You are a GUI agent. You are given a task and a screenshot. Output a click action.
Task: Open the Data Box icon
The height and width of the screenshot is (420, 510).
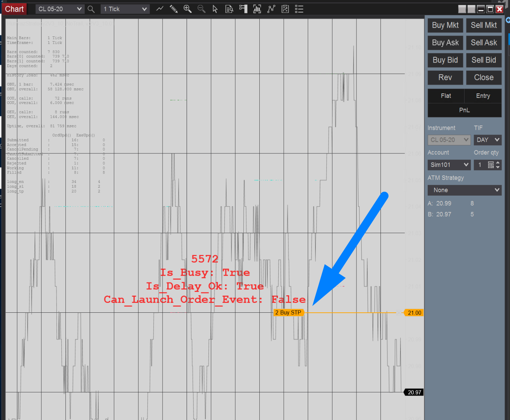coord(229,9)
